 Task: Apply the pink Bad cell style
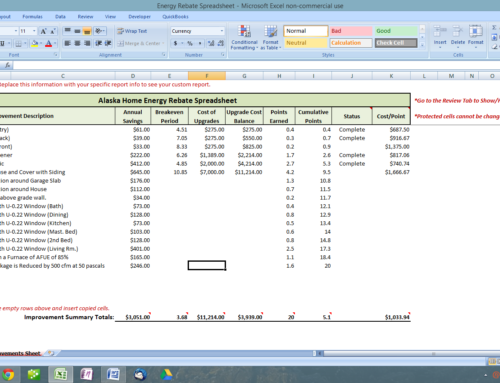click(x=351, y=31)
